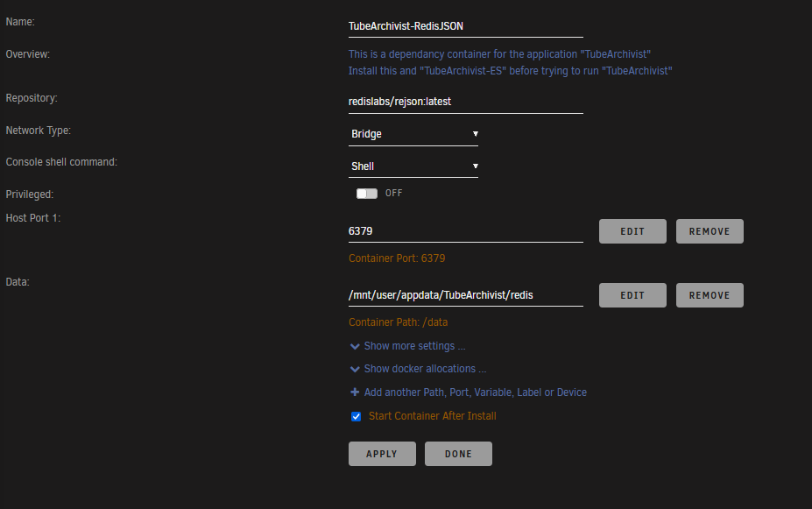The height and width of the screenshot is (509, 812).
Task: Click the 'Container Path: /data' text
Action: click(399, 322)
